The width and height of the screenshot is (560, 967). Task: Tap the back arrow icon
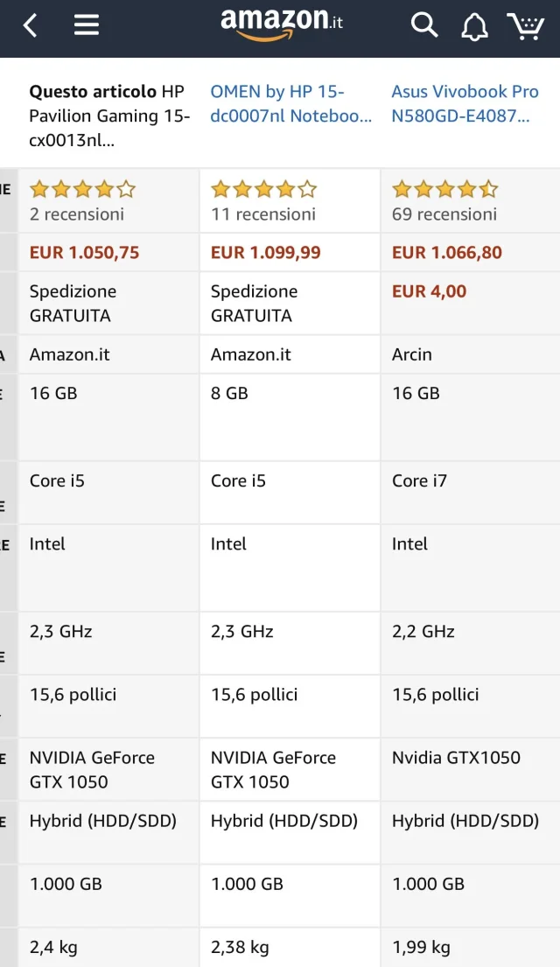coord(31,25)
